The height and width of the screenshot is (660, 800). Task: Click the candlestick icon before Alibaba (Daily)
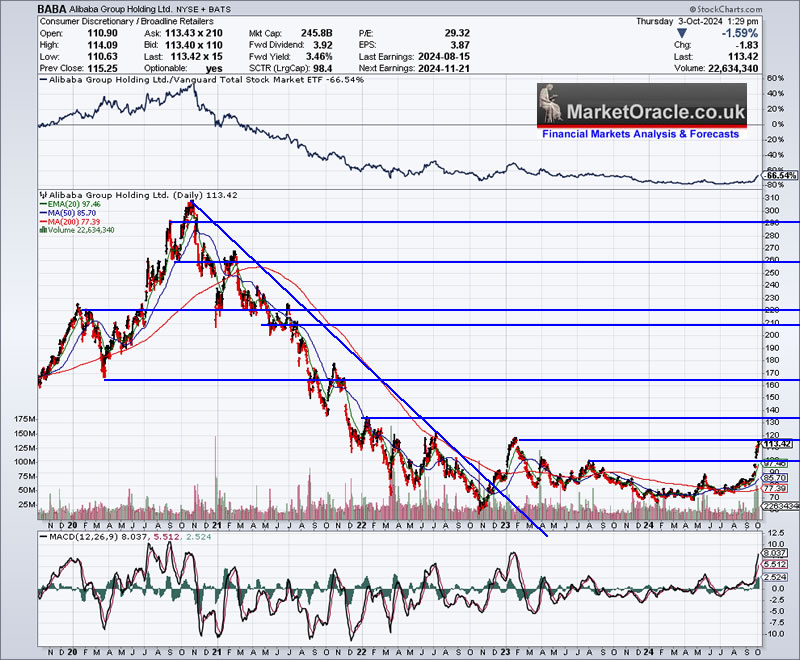tap(43, 195)
